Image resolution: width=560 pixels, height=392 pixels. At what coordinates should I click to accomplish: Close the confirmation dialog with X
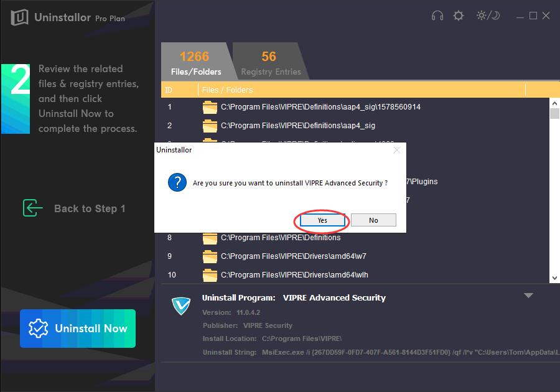[x=396, y=151]
